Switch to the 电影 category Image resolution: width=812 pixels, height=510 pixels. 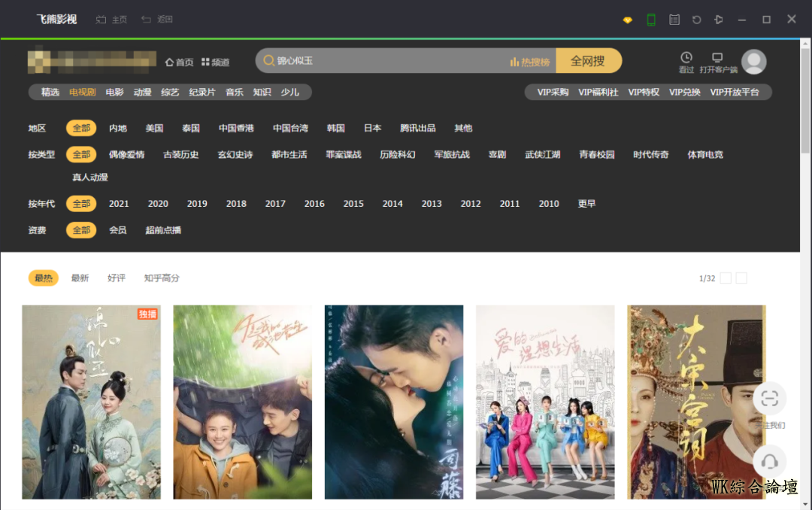(x=114, y=93)
